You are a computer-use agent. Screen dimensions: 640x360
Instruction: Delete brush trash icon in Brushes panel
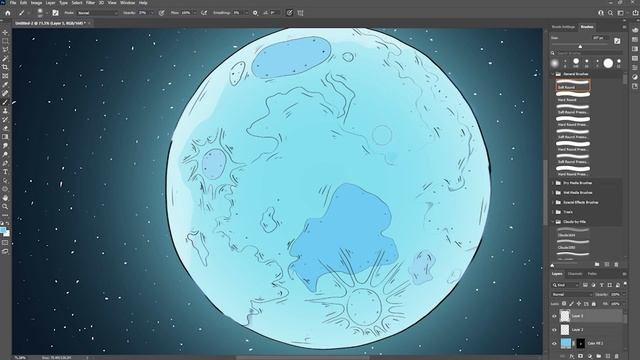616,264
